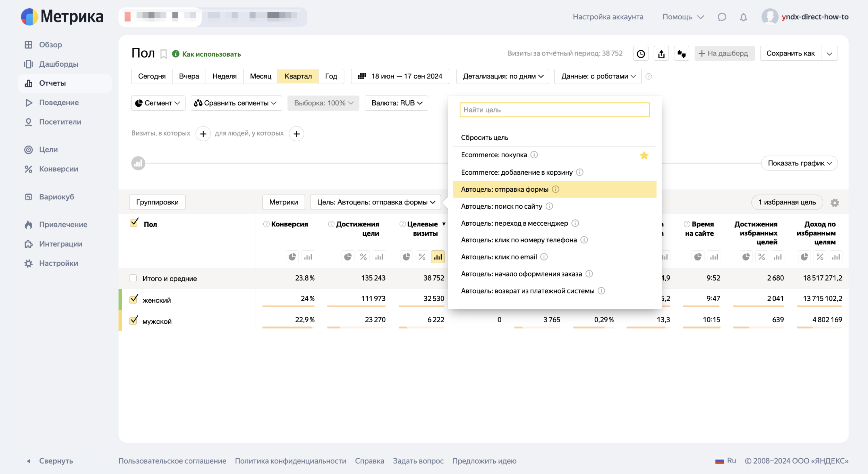This screenshot has width=868, height=474.
Task: Open Конверсии section
Action: [51, 169]
